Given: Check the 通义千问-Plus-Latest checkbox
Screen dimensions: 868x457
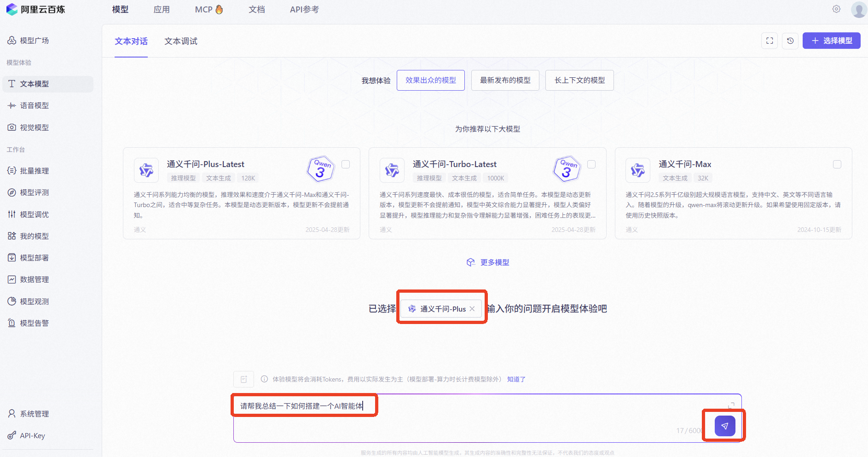Looking at the screenshot, I should click(346, 164).
